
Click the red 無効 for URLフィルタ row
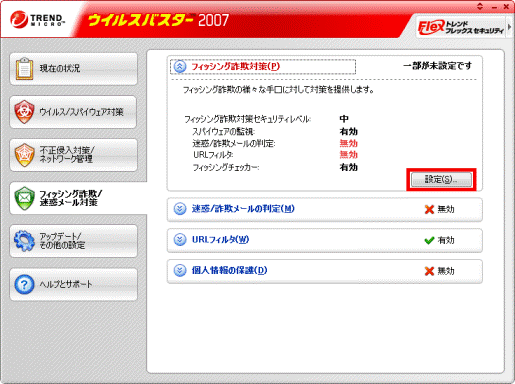click(x=349, y=155)
